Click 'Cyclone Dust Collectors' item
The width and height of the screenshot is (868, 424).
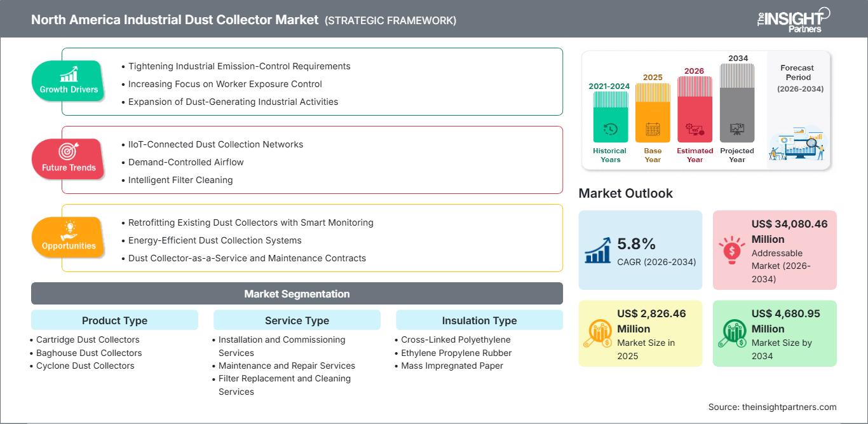[85, 366]
